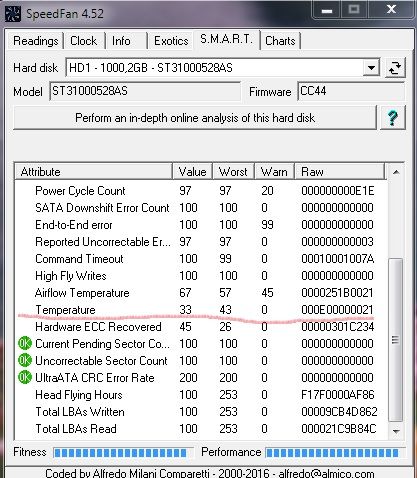Click the Performance label
Image resolution: width=417 pixels, height=478 pixels.
[x=231, y=452]
